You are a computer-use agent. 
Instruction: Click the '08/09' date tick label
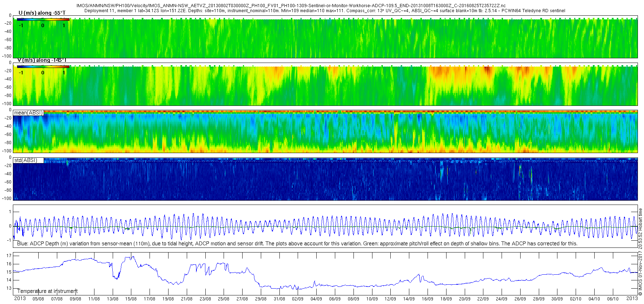353,299
